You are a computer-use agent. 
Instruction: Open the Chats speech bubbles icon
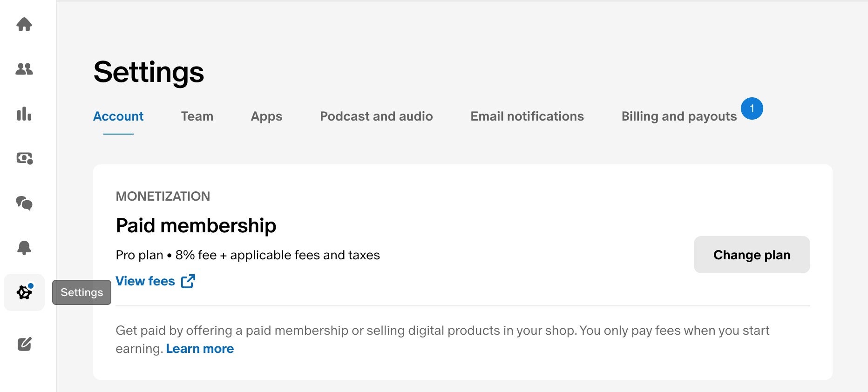[x=24, y=203]
